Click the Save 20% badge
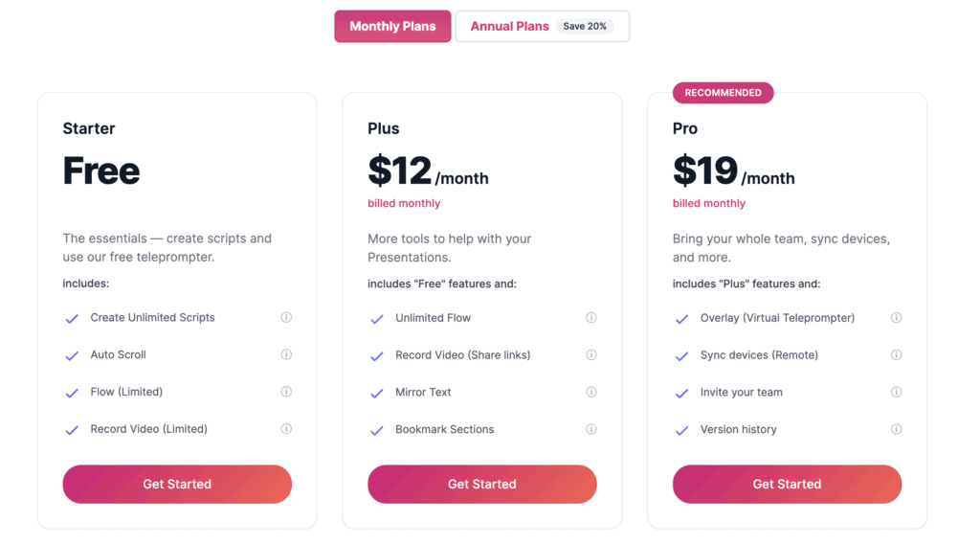This screenshot has width=980, height=545. click(x=585, y=26)
